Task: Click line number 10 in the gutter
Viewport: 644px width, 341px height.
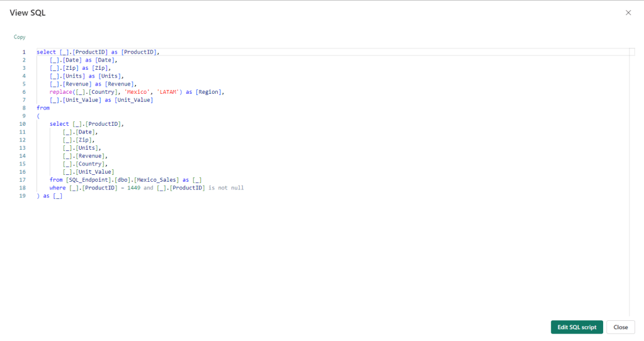Action: tap(23, 124)
